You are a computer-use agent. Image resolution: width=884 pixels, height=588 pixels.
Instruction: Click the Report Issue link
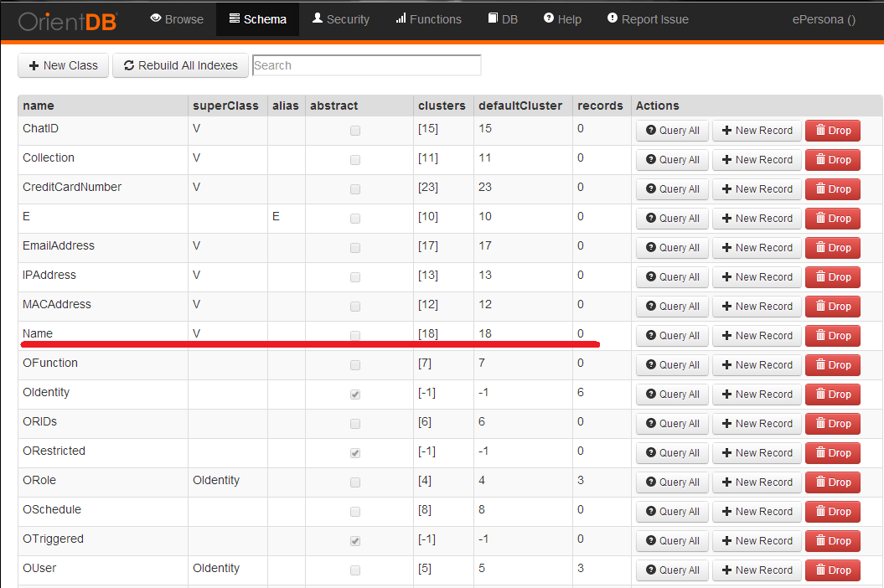[x=648, y=19]
